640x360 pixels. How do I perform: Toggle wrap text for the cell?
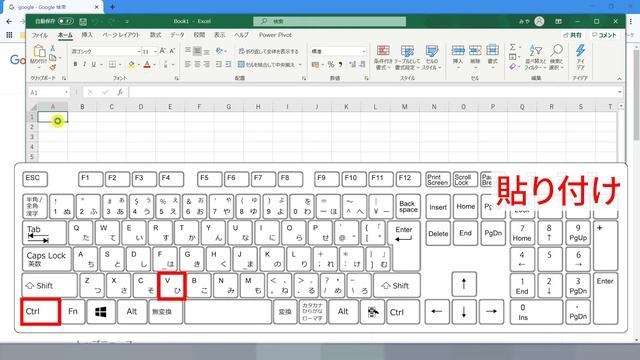tap(269, 51)
